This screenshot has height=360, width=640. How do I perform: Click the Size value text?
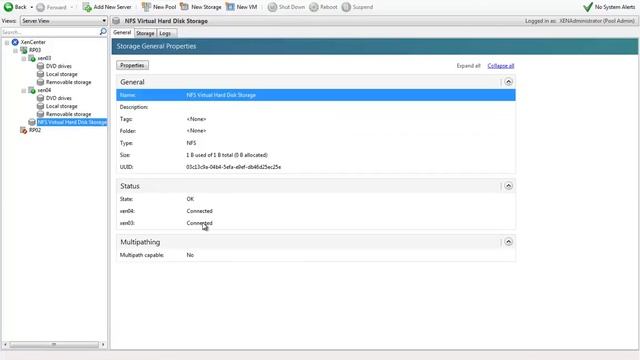coord(227,155)
